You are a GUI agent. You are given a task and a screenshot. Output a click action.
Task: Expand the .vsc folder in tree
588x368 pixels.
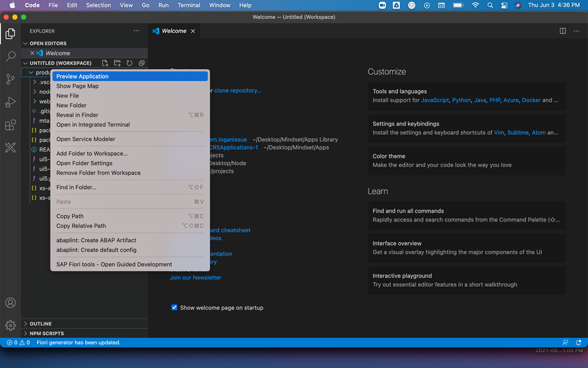(x=35, y=82)
